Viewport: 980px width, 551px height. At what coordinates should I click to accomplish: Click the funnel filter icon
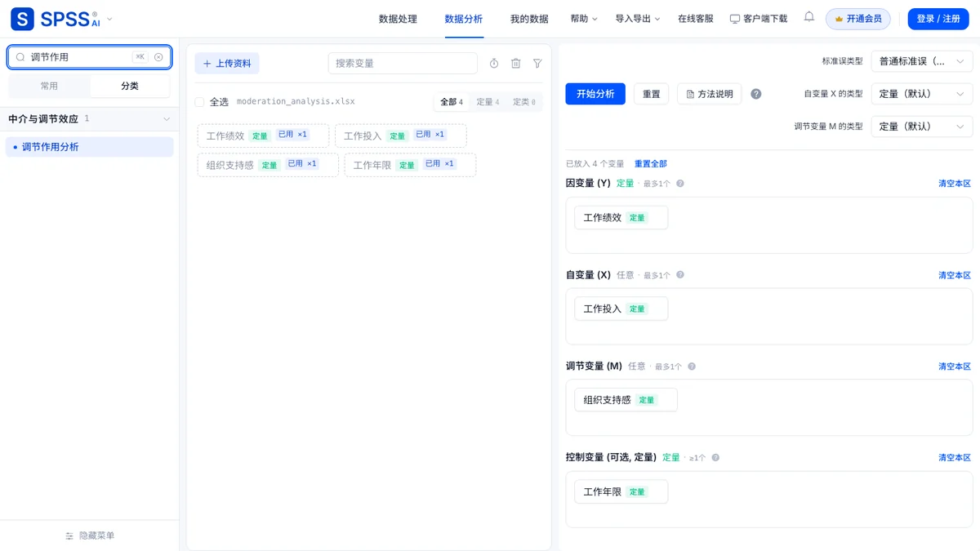tap(537, 64)
